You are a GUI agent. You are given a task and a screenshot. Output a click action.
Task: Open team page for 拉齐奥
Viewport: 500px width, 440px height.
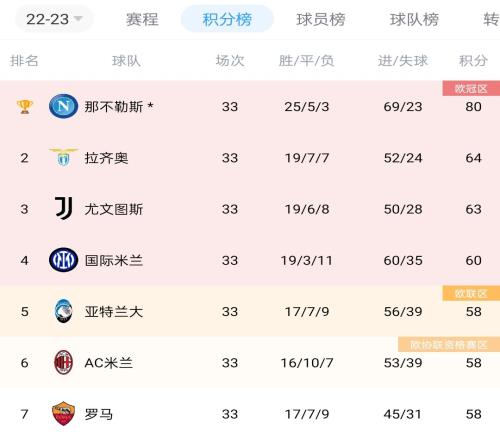[x=106, y=158]
